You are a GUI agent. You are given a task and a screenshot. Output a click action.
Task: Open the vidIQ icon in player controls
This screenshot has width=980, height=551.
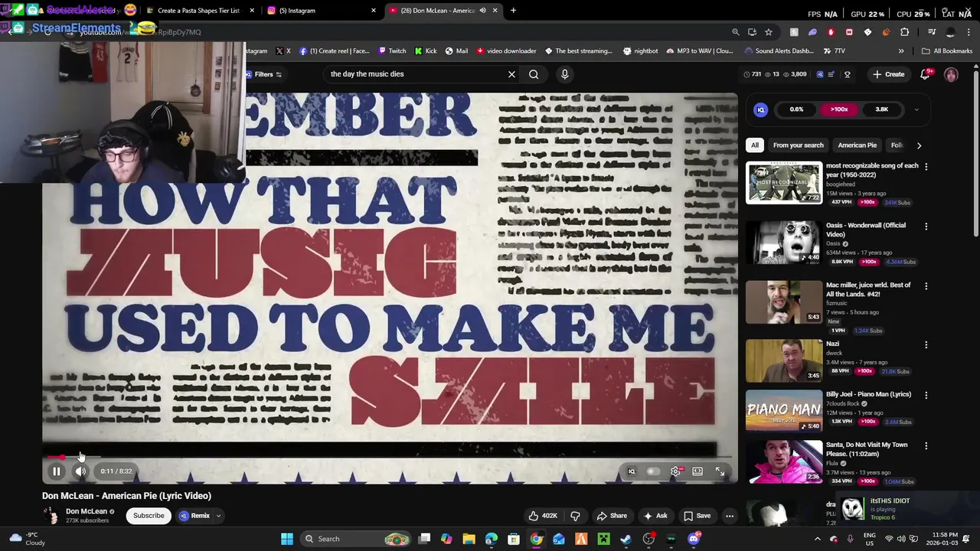pyautogui.click(x=632, y=471)
